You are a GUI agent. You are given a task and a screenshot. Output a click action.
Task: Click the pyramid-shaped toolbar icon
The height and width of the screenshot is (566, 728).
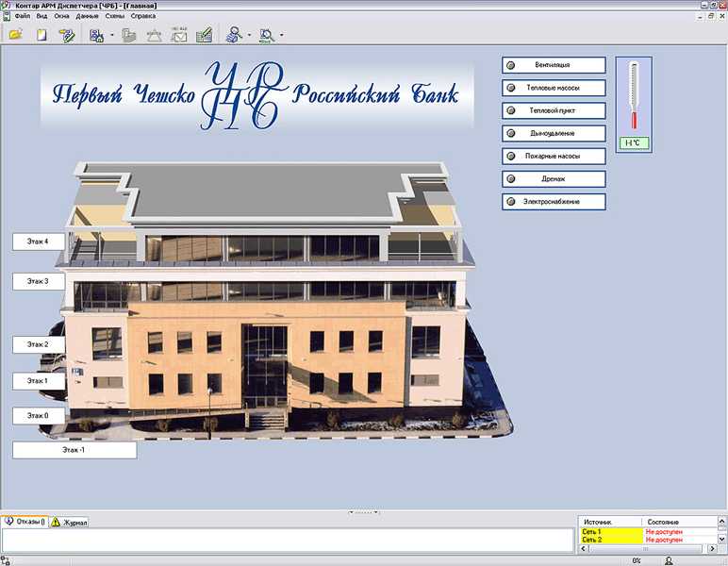coord(154,35)
